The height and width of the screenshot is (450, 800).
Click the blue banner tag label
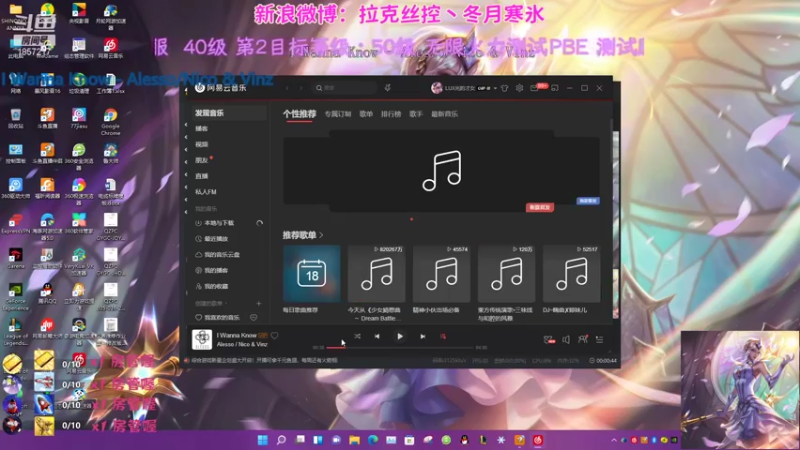tap(588, 201)
